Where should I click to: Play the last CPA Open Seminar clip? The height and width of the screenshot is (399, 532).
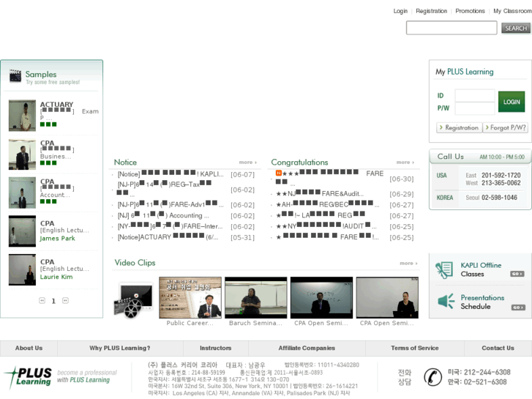(387, 297)
